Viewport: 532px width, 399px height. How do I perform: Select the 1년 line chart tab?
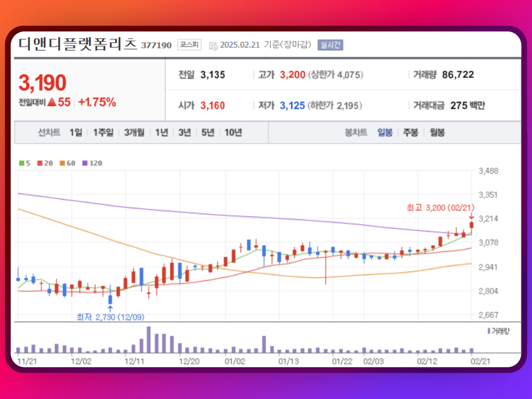(x=162, y=132)
